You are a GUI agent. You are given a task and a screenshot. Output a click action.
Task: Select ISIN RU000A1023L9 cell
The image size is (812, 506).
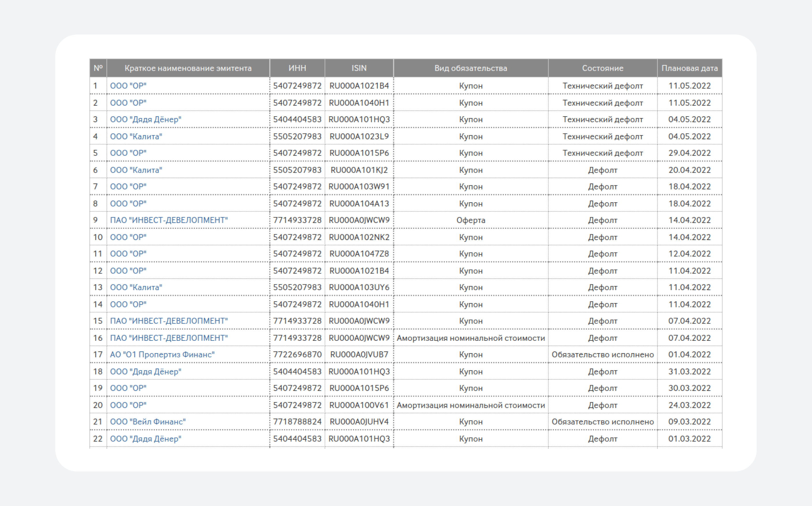359,136
